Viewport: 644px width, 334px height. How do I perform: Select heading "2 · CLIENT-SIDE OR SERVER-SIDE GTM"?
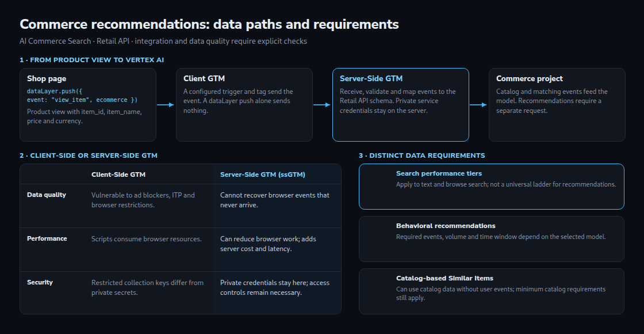(x=89, y=155)
